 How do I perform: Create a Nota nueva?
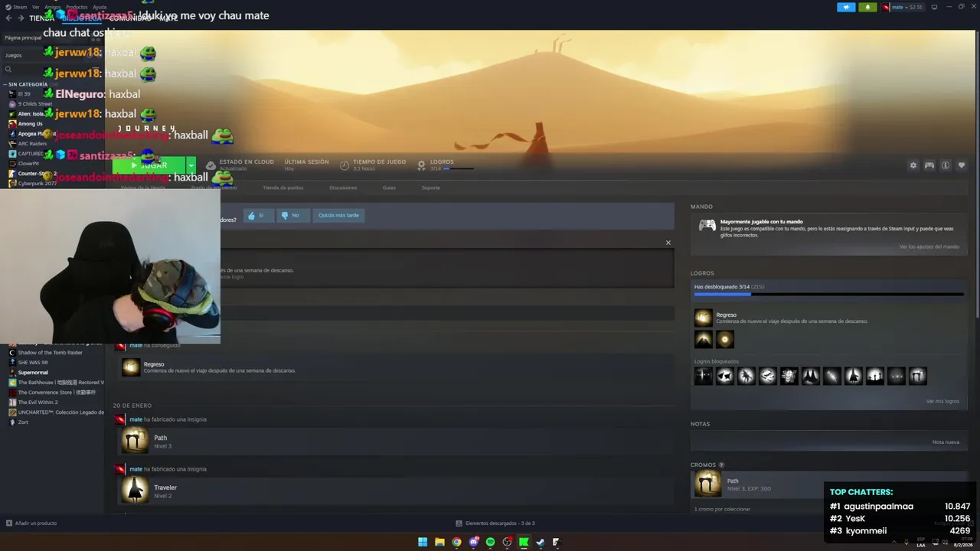pos(946,442)
